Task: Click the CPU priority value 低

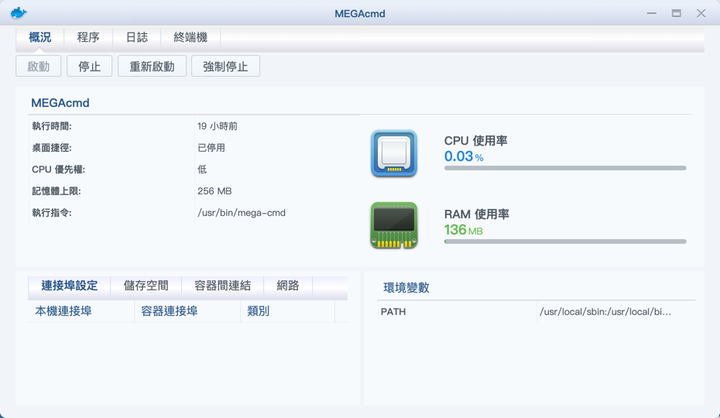Action: click(202, 169)
